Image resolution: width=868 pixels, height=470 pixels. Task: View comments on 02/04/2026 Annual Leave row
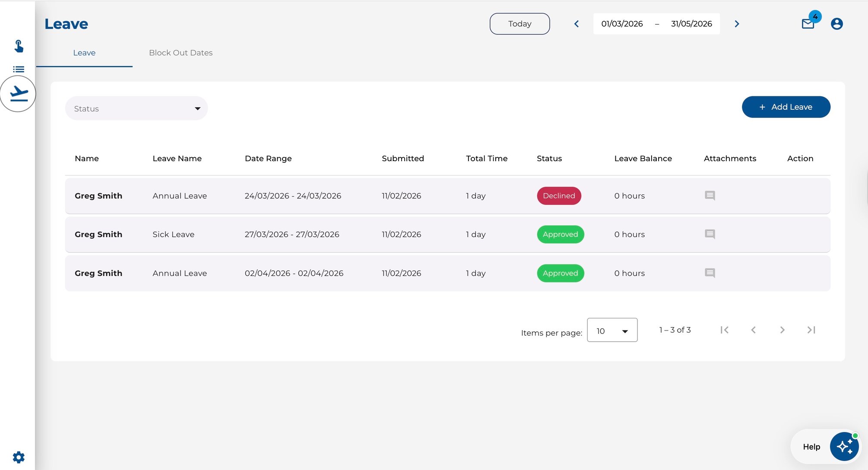pos(710,273)
